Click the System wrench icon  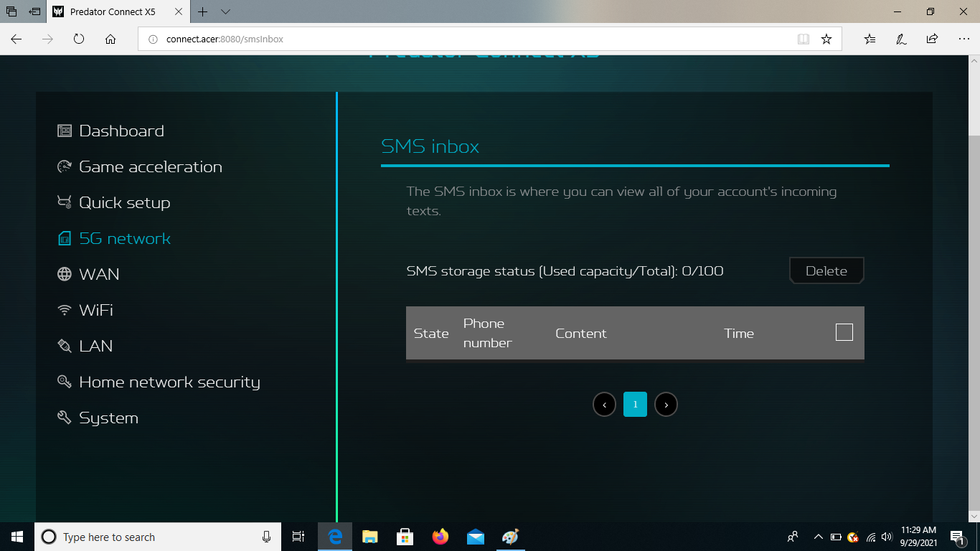(x=65, y=418)
